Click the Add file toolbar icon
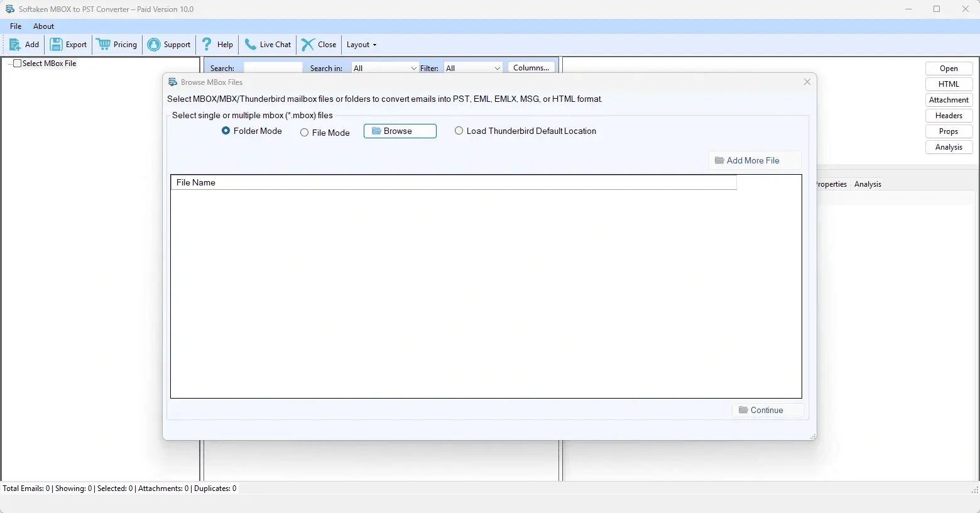The width and height of the screenshot is (980, 513). click(x=15, y=45)
